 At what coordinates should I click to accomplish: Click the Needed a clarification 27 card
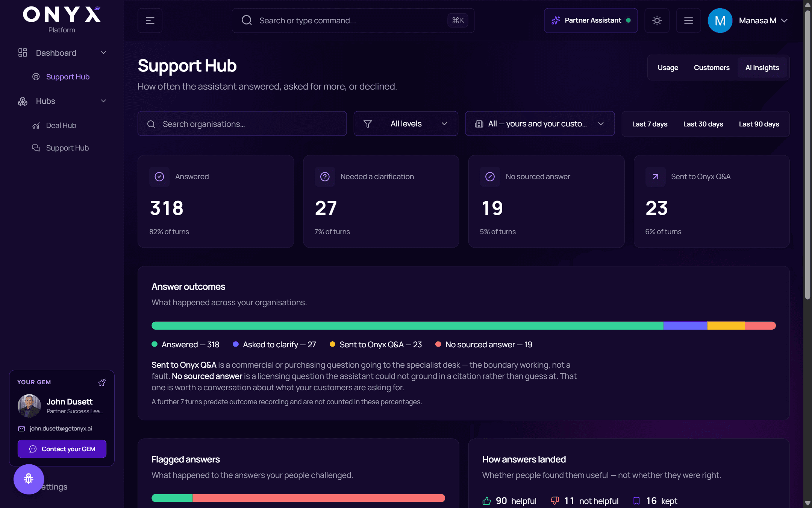tap(381, 201)
